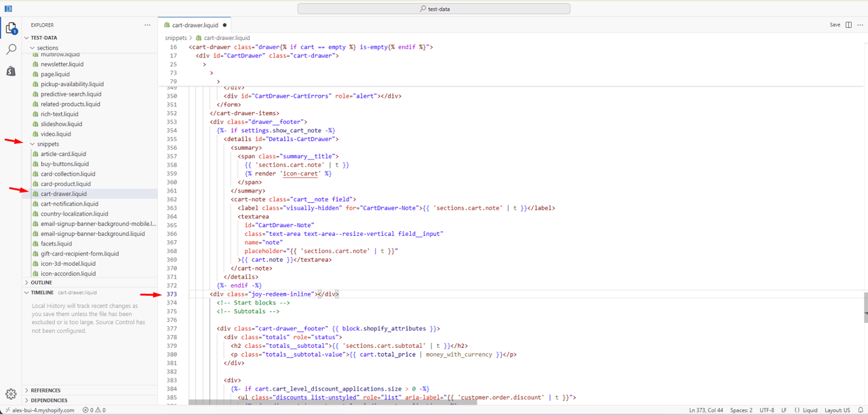Image resolution: width=868 pixels, height=415 pixels.
Task: Open card-collection.liquid
Action: pyautogui.click(x=68, y=174)
